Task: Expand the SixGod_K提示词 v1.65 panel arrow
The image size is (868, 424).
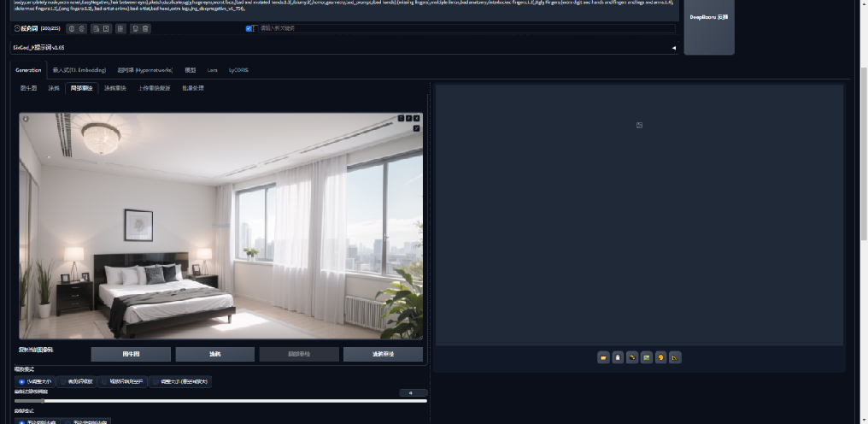Action: (674, 48)
